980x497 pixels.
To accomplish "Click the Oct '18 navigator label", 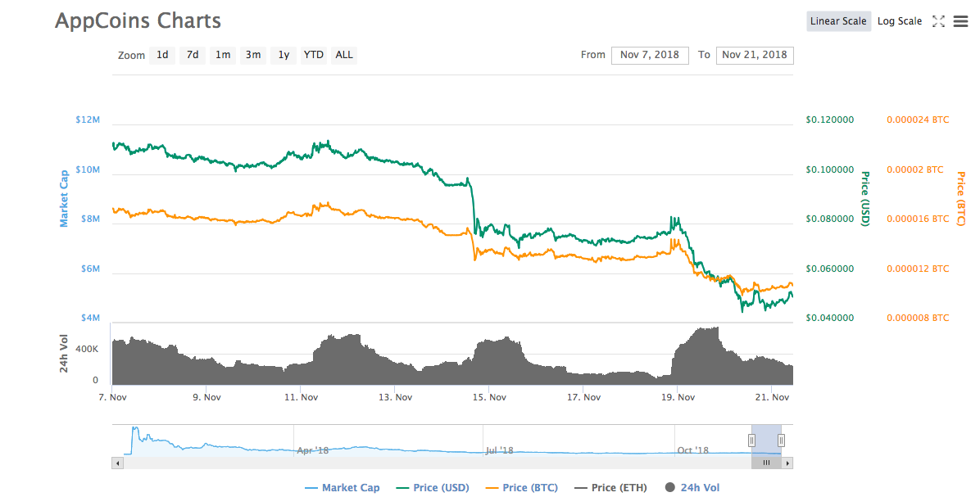I will pos(693,450).
